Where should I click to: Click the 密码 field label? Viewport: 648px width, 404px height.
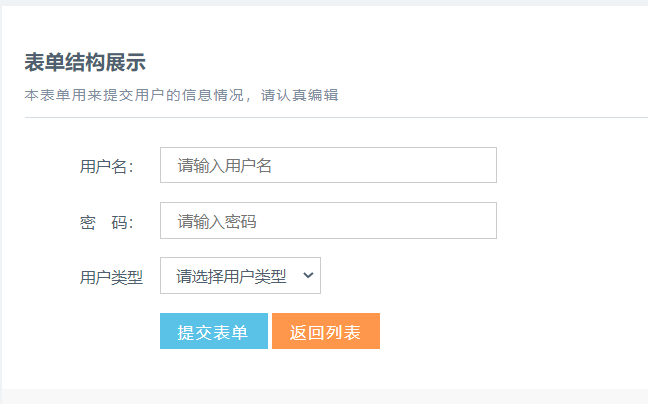[106, 222]
